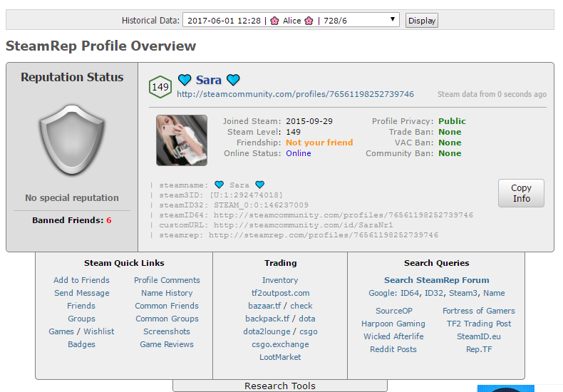Click the level 149 hexagon badge
The height and width of the screenshot is (392, 563).
pyautogui.click(x=160, y=87)
